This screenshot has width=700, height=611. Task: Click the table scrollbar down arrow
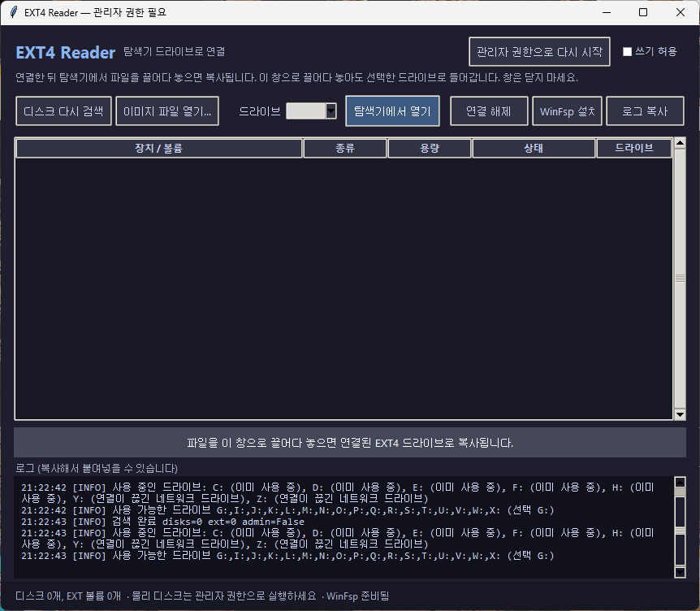click(680, 414)
